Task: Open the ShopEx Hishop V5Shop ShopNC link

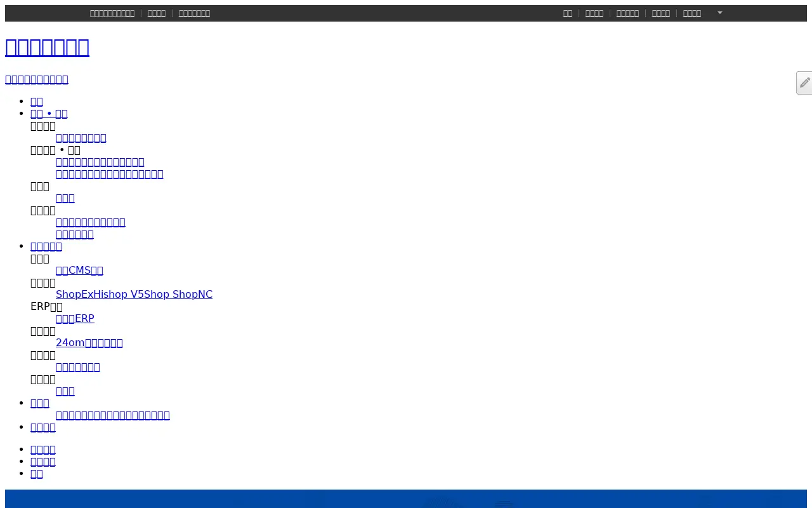Action: click(134, 295)
